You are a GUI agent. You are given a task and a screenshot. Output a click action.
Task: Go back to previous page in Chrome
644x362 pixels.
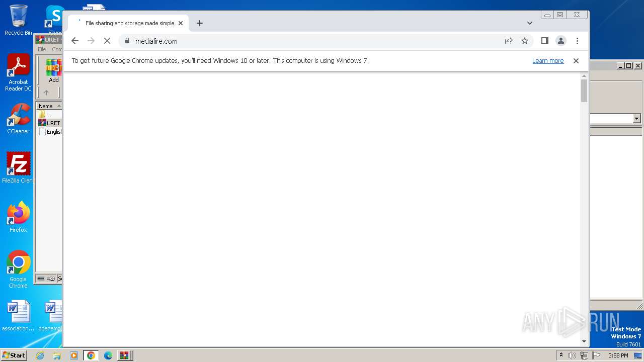(75, 41)
